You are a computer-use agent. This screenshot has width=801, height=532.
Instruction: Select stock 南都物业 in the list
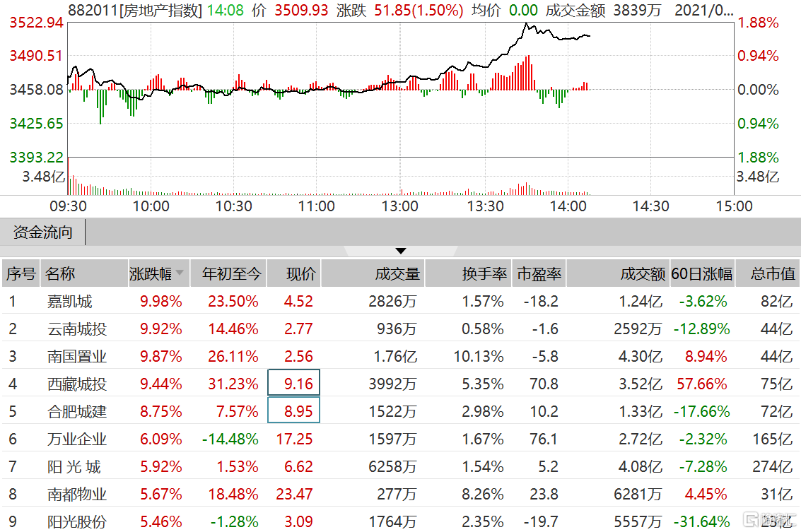click(77, 495)
